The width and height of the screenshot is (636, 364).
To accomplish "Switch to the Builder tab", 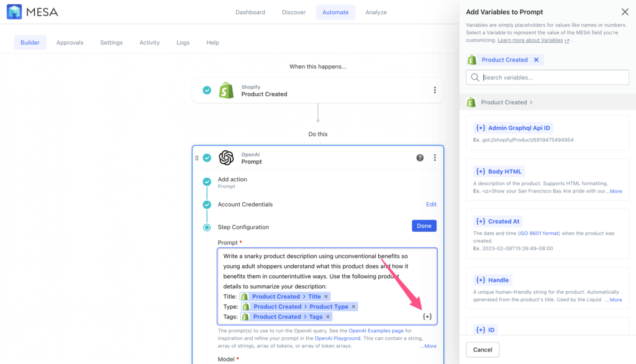I will (x=30, y=42).
